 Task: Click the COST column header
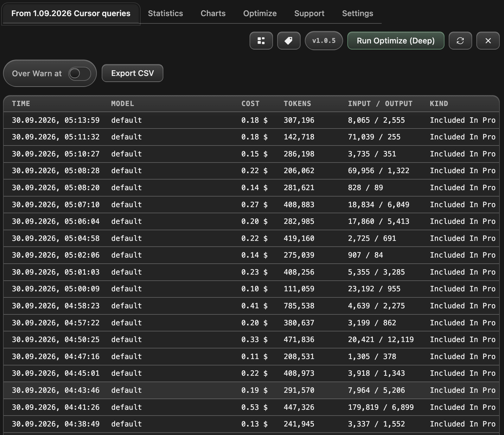(x=250, y=104)
